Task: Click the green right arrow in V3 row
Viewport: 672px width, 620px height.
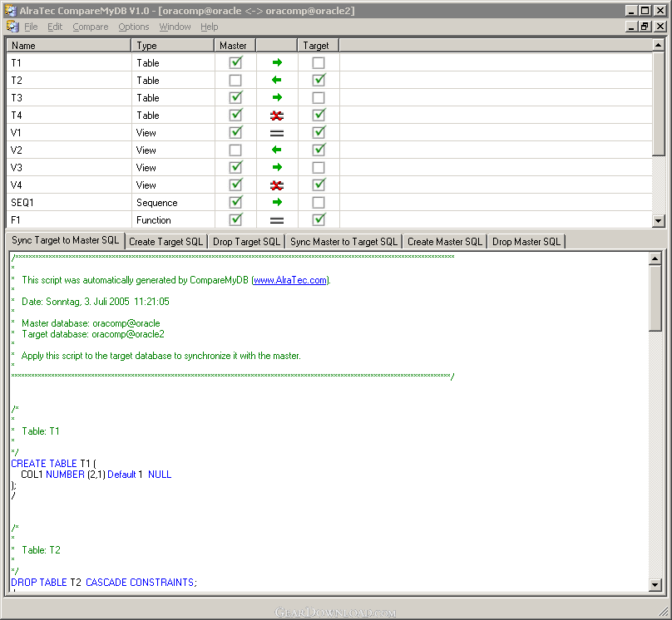Action: pos(277,167)
